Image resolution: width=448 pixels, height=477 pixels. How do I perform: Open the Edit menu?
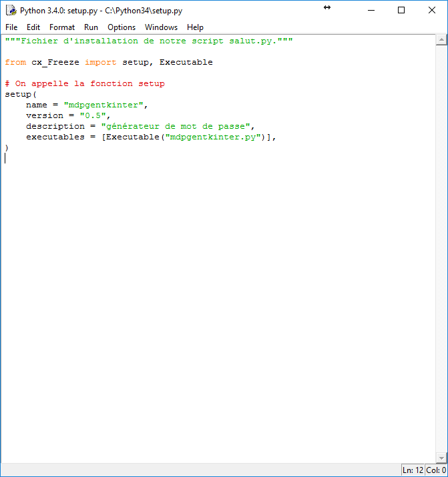[x=33, y=27]
